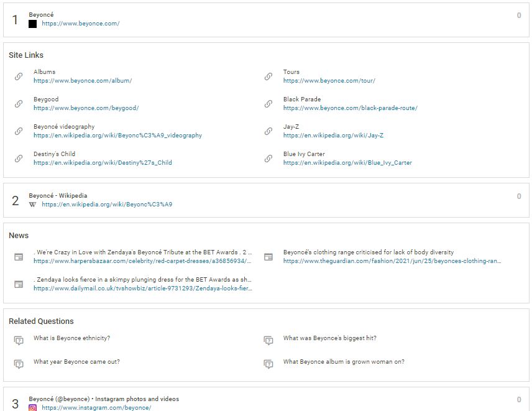The height and width of the screenshot is (411, 532).
Task: Click the 'Beygood' site link title
Action: [46, 99]
